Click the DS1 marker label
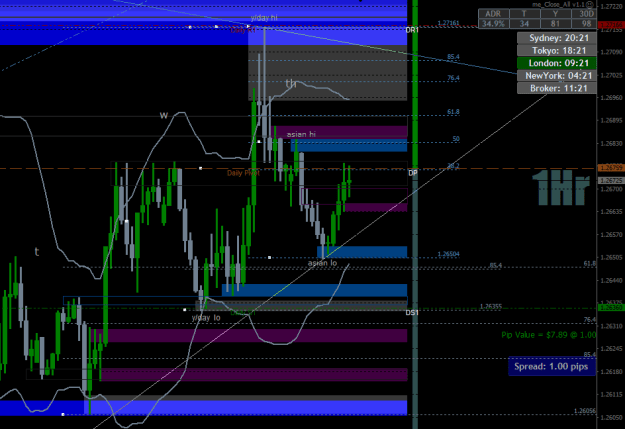The image size is (625, 429). coord(412,313)
